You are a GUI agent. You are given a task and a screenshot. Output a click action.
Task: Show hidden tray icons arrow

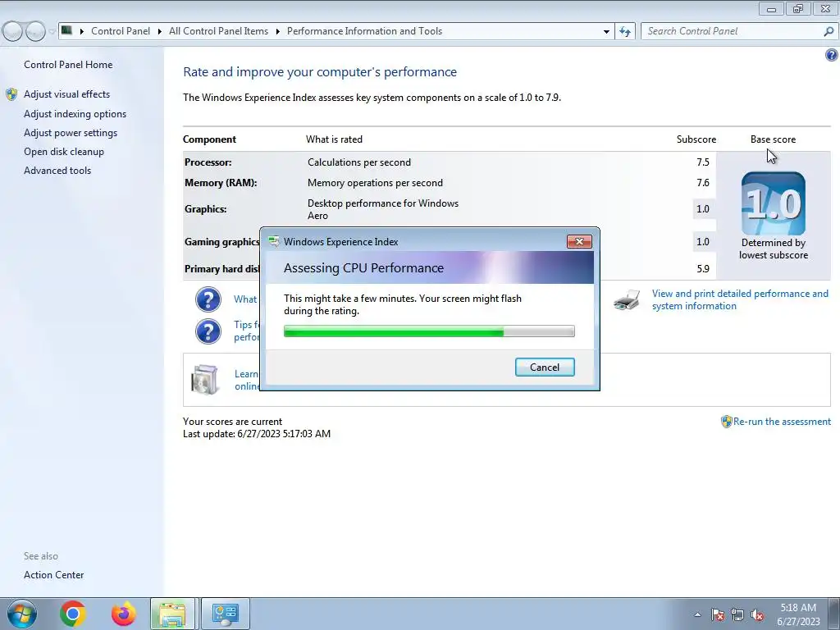point(697,614)
